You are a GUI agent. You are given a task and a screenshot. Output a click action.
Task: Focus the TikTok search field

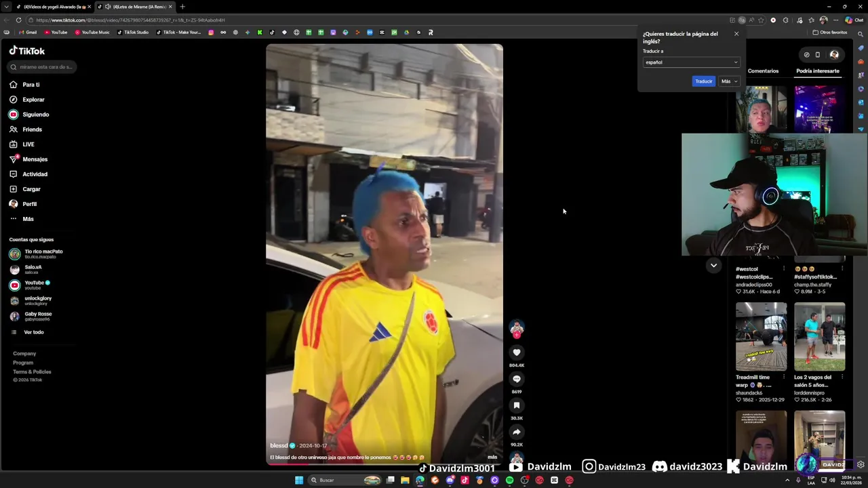tap(43, 66)
